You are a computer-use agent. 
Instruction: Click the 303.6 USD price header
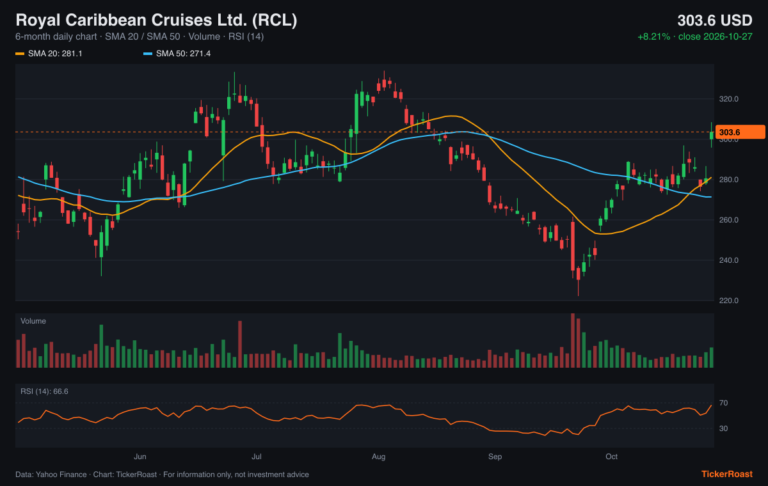point(715,21)
